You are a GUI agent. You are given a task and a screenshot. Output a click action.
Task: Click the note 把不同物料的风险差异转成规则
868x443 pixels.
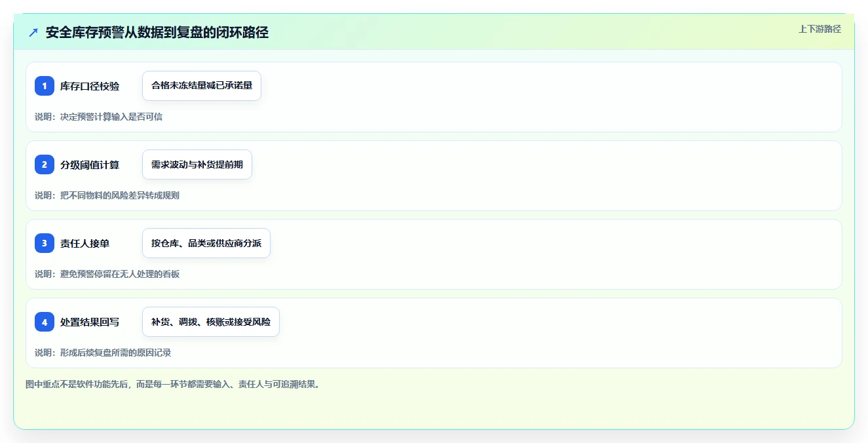[x=120, y=195]
